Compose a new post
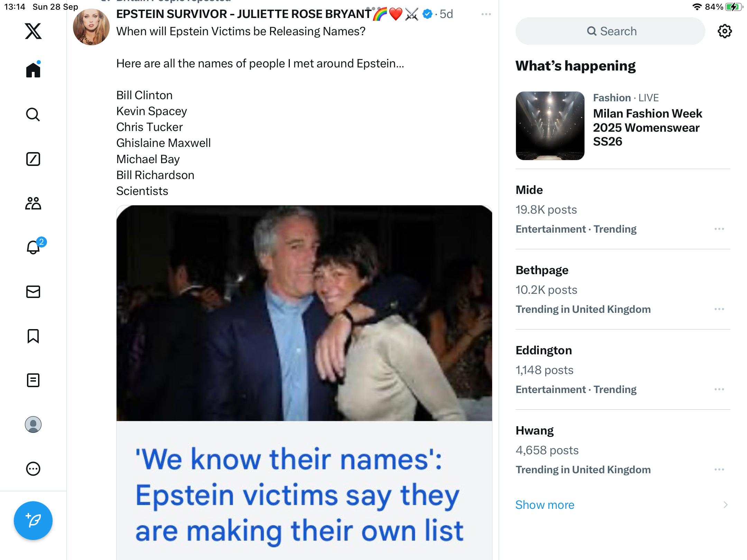This screenshot has height=560, width=747. (33, 521)
